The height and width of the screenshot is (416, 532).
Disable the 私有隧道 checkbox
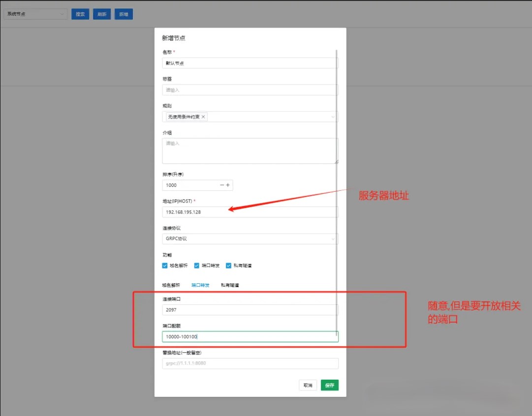pyautogui.click(x=228, y=266)
